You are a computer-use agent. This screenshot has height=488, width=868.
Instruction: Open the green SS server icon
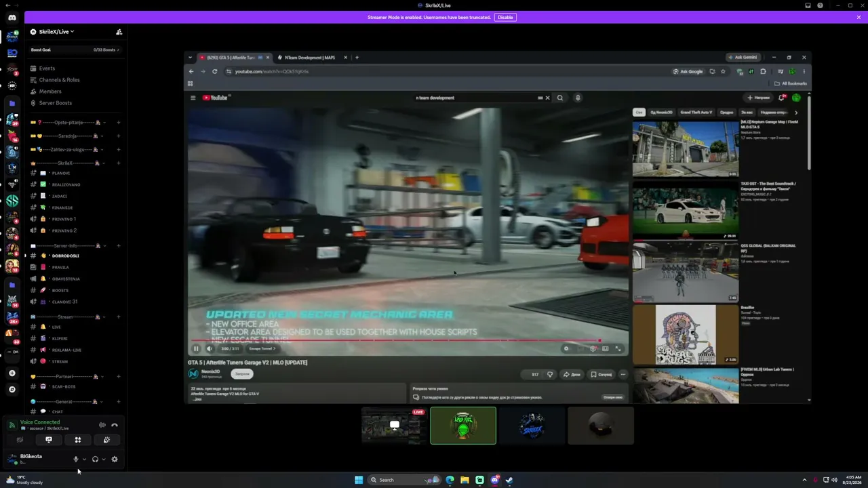(12, 201)
